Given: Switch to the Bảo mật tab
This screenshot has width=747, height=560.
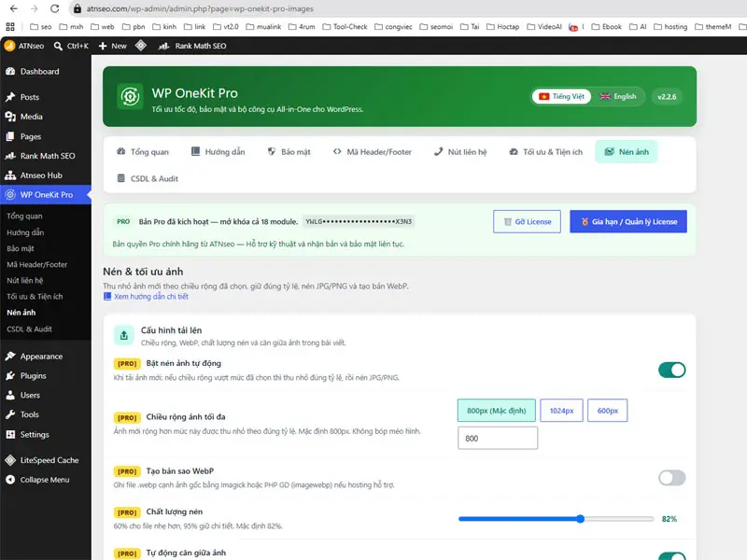Looking at the screenshot, I should tap(289, 152).
